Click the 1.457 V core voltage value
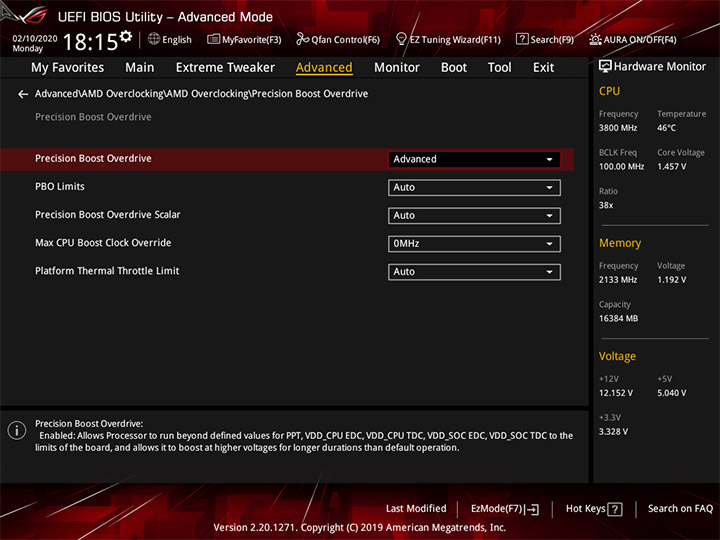The image size is (720, 540). [671, 167]
